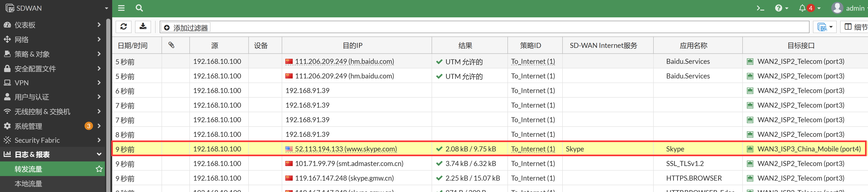Click the wifi icon for 无线控制
The width and height of the screenshot is (868, 192).
(7, 111)
